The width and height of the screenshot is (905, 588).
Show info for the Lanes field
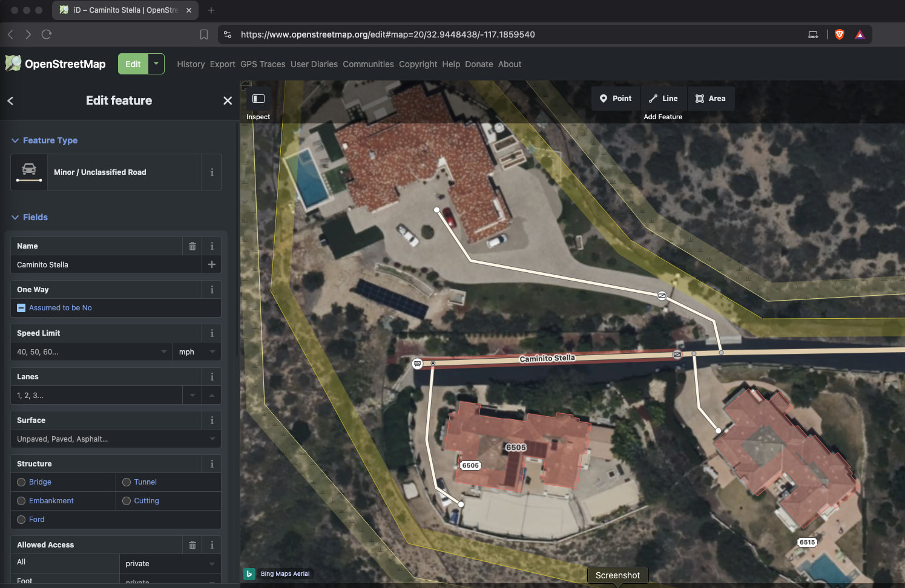click(212, 377)
